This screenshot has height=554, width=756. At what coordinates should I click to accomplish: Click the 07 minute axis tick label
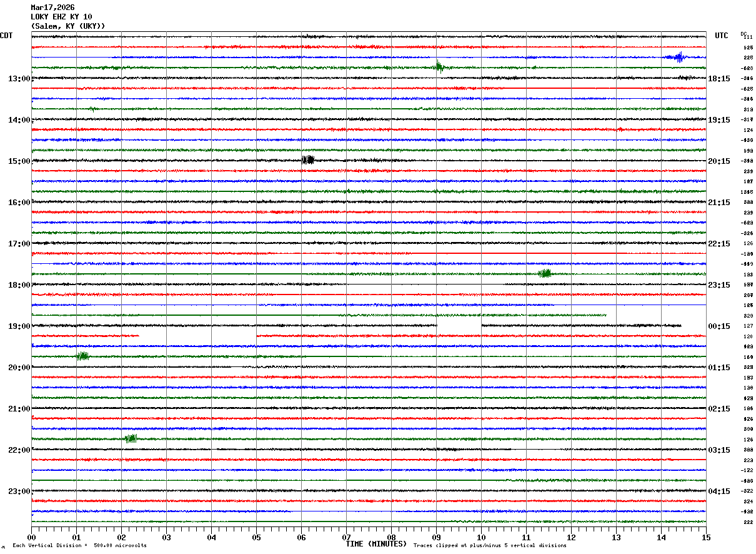346,537
